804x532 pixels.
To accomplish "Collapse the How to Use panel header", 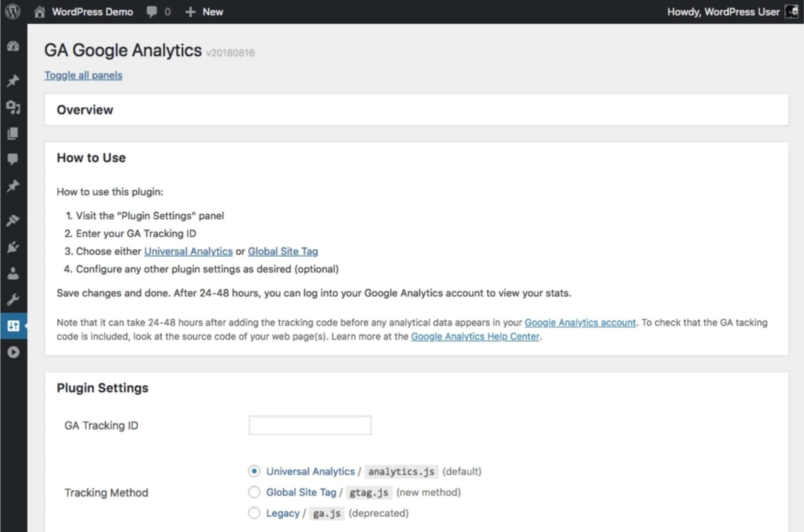I will [x=416, y=157].
